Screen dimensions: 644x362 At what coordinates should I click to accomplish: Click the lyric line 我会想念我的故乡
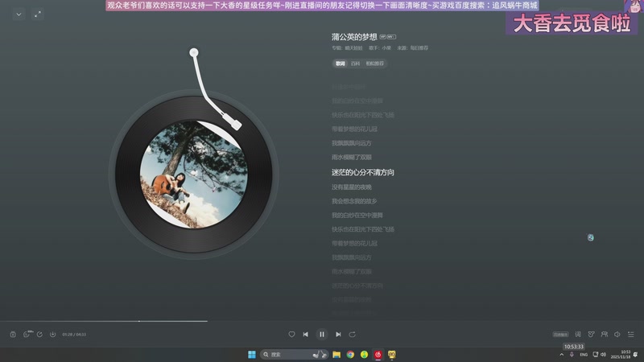pos(354,201)
